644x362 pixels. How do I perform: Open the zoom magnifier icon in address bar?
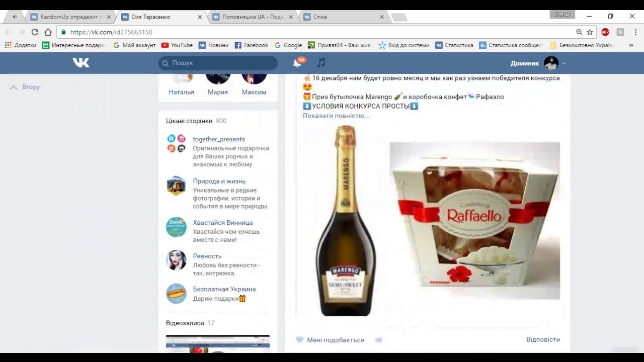pyautogui.click(x=579, y=32)
